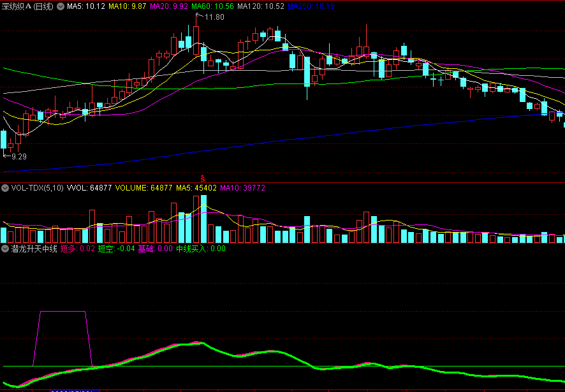Select the MA250: 10.19 label
The image size is (565, 392).
[x=311, y=6]
